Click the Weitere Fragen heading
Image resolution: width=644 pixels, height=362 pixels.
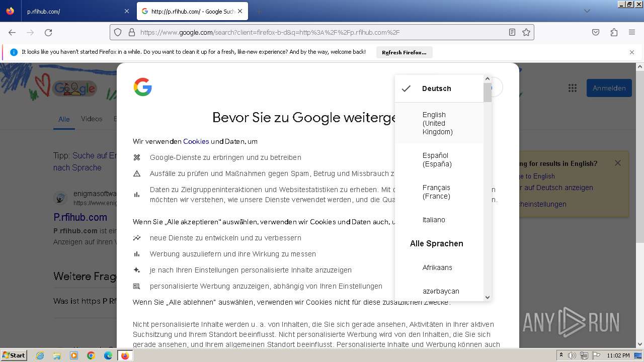85,276
